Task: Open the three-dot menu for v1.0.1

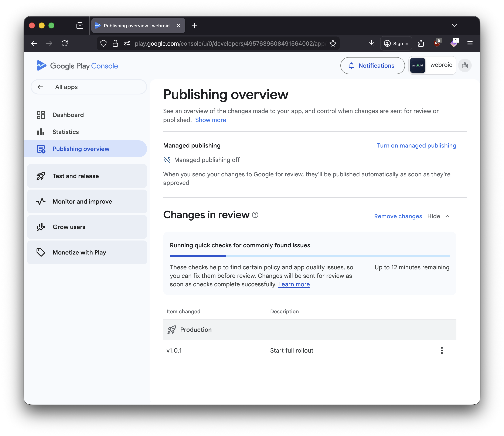Action: tap(442, 350)
